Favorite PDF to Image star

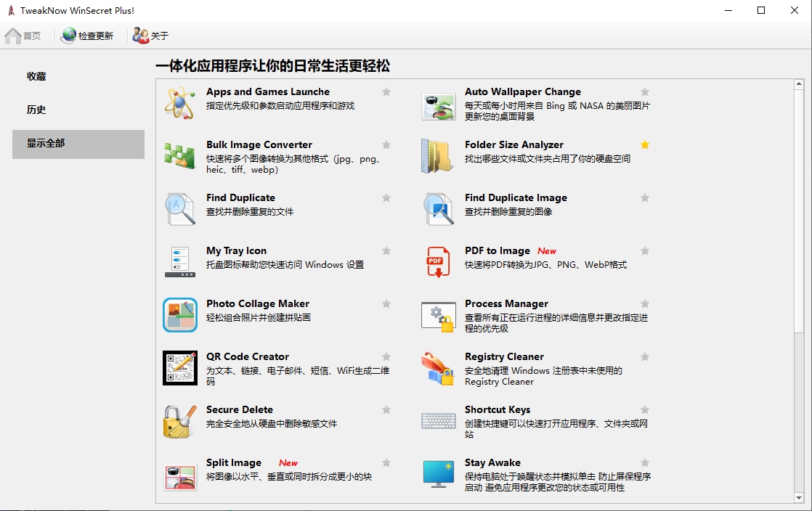coord(645,250)
